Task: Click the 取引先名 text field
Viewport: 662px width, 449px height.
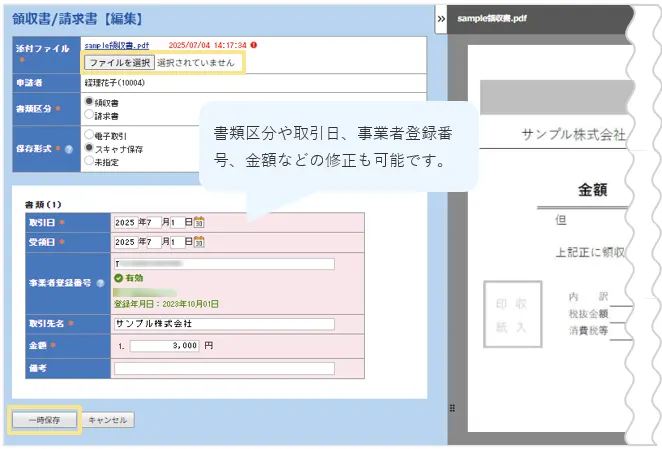Action: [x=223, y=324]
